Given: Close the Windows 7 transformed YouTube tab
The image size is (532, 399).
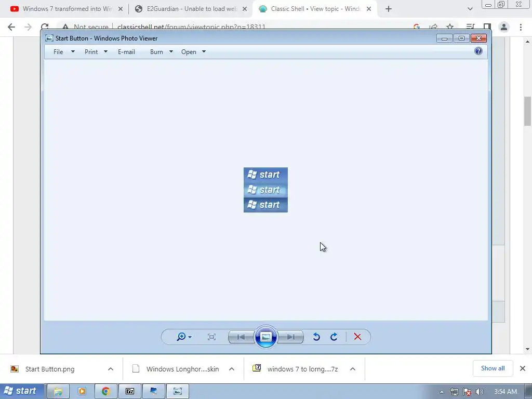Looking at the screenshot, I should point(121,9).
